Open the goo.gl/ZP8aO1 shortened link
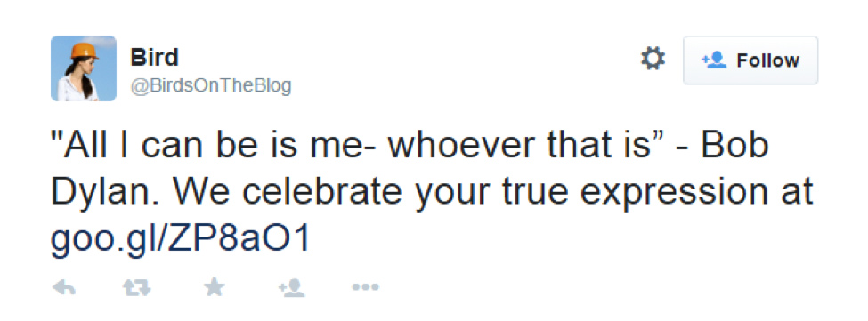 [x=180, y=239]
